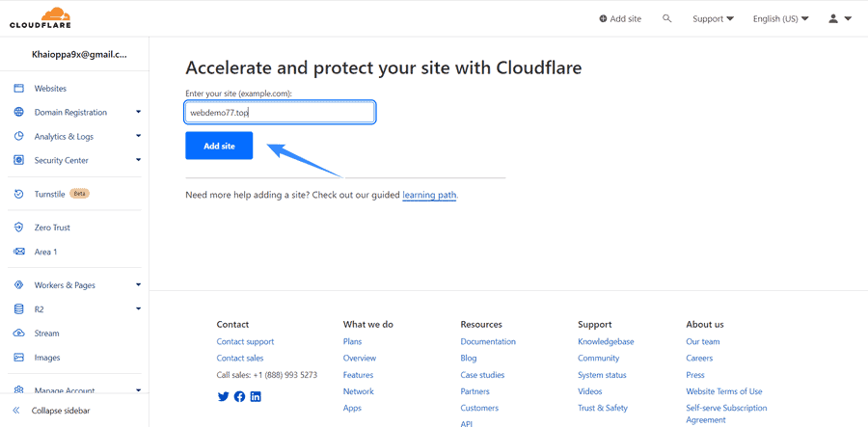Screen dimensions: 868x427
Task: Open the English (US) language dropdown
Action: tap(780, 19)
